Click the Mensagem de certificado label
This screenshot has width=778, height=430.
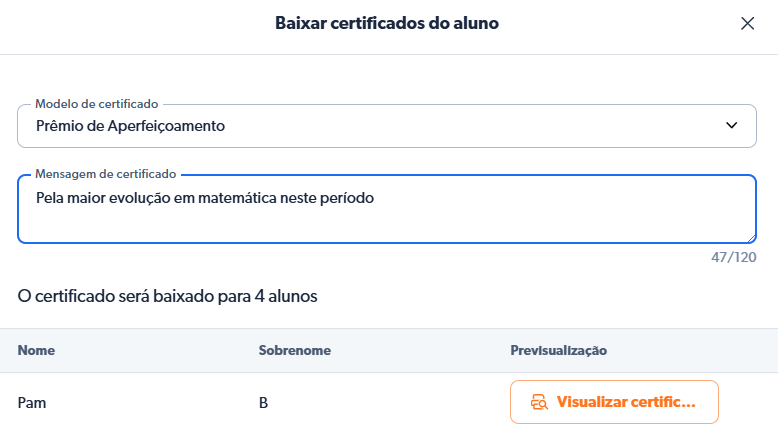coord(105,174)
